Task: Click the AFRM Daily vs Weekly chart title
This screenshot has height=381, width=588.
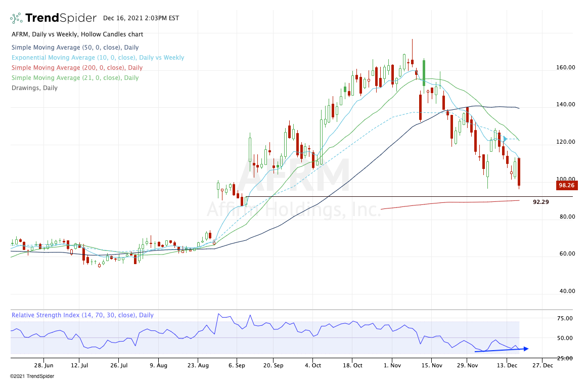Action: pos(77,34)
